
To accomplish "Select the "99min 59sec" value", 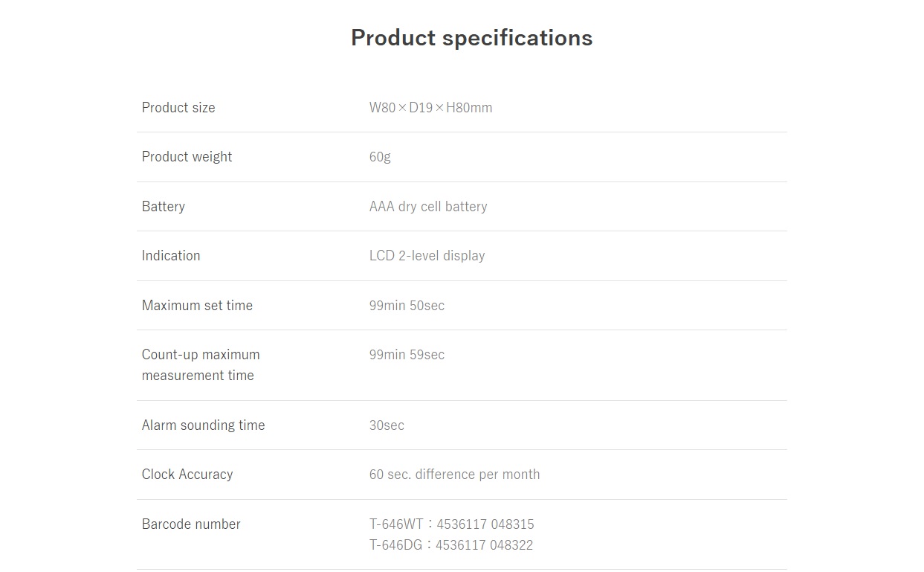I will pyautogui.click(x=407, y=355).
